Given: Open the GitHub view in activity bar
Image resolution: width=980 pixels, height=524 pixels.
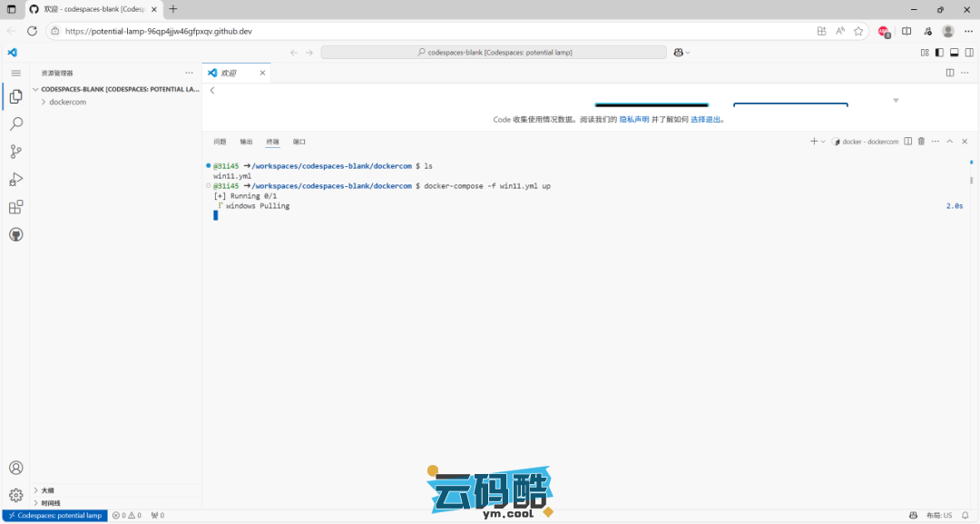Looking at the screenshot, I should tap(15, 234).
